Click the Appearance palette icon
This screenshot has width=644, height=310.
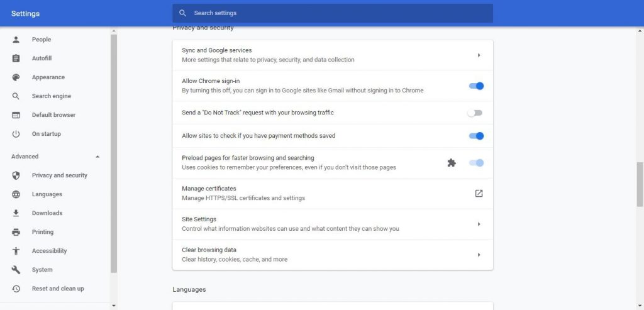pos(16,77)
